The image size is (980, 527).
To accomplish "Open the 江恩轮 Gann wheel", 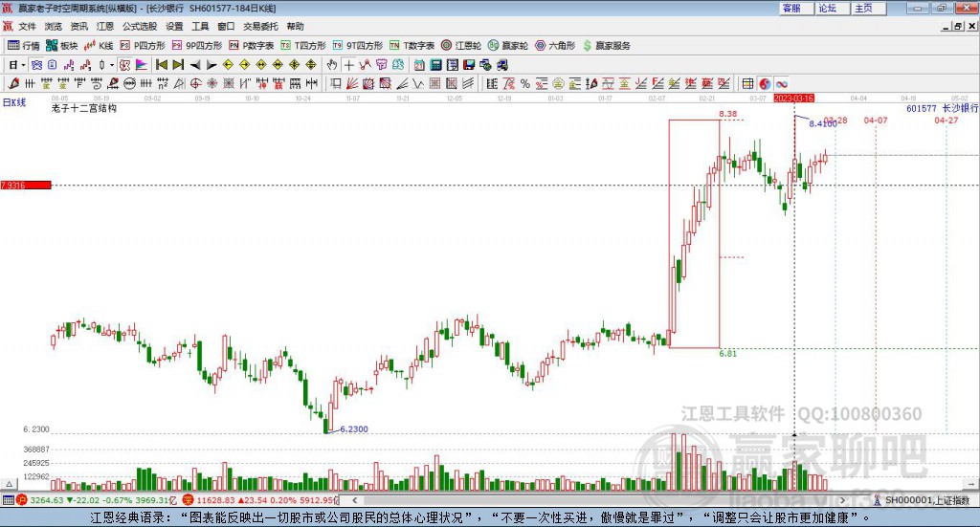I will click(461, 46).
